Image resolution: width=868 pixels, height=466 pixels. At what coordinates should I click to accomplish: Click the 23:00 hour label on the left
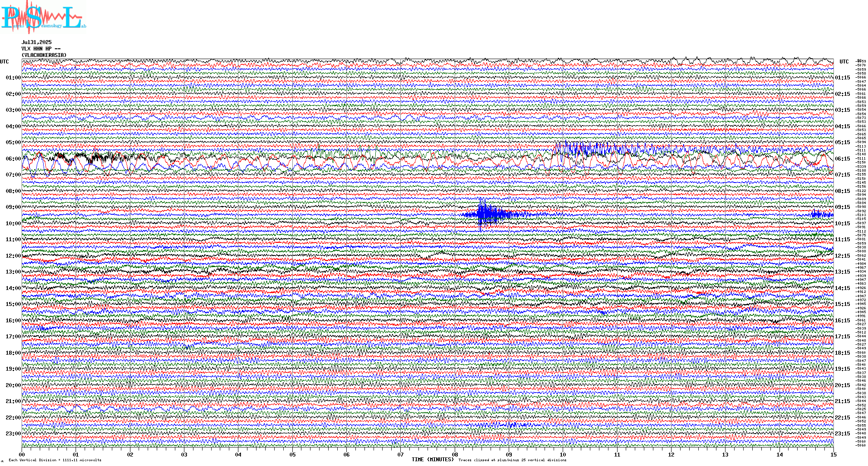[x=13, y=434]
